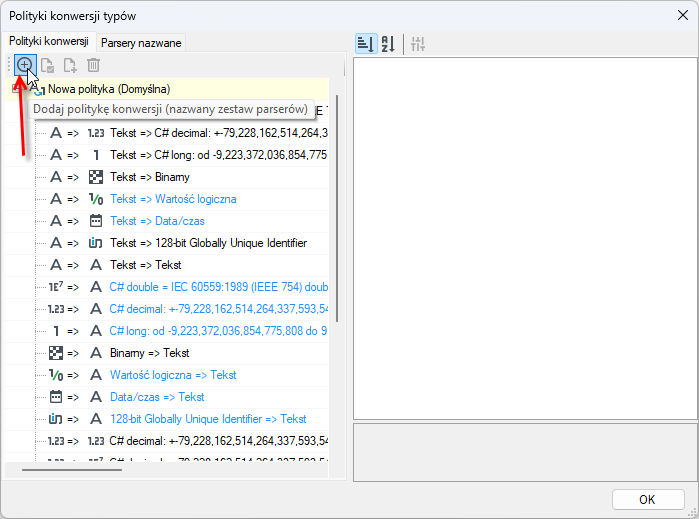Click source 1.23 icon in blue C# decimal row

pyautogui.click(x=56, y=309)
